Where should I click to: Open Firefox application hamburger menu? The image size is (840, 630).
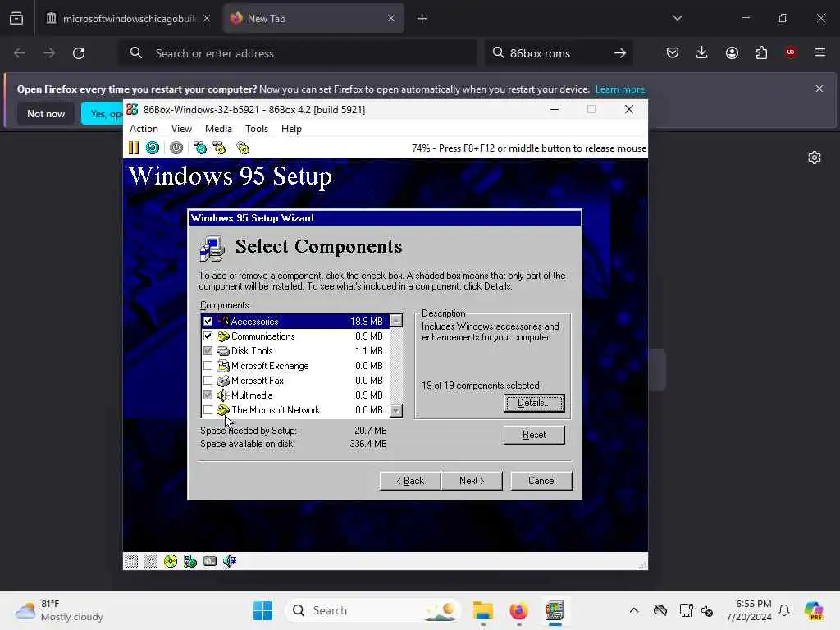pyautogui.click(x=820, y=52)
